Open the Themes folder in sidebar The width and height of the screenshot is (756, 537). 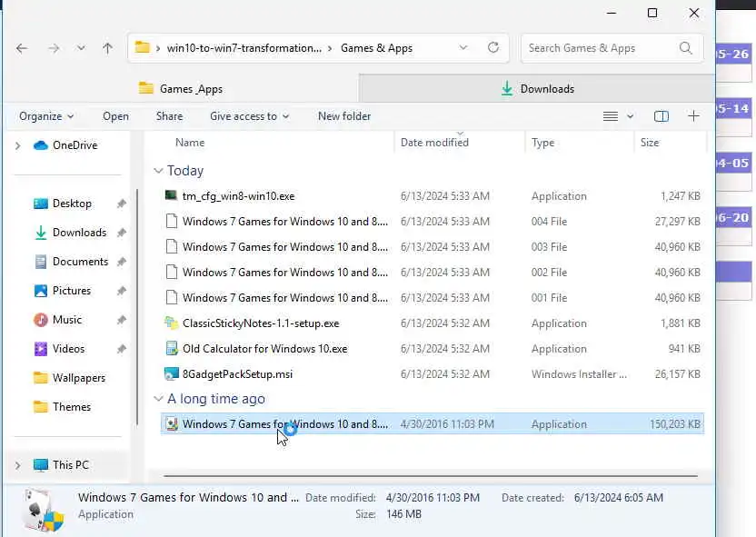tap(62, 407)
